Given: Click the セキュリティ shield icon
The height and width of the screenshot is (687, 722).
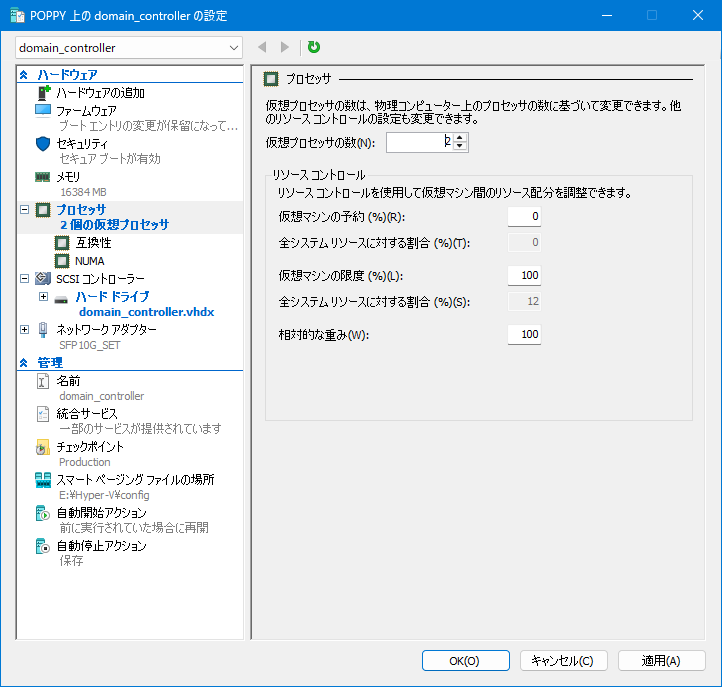Looking at the screenshot, I should [x=43, y=144].
